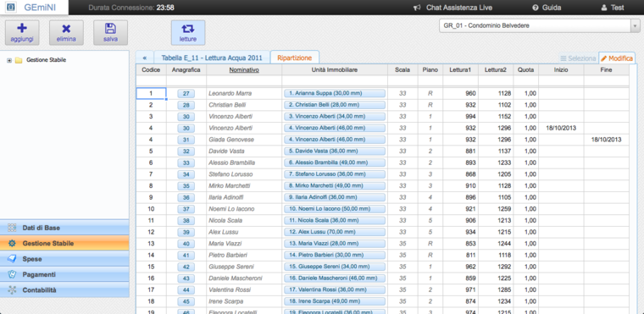Image resolution: width=644 pixels, height=314 pixels.
Task: Open the Pagamenti sidebar section
Action: [x=64, y=274]
